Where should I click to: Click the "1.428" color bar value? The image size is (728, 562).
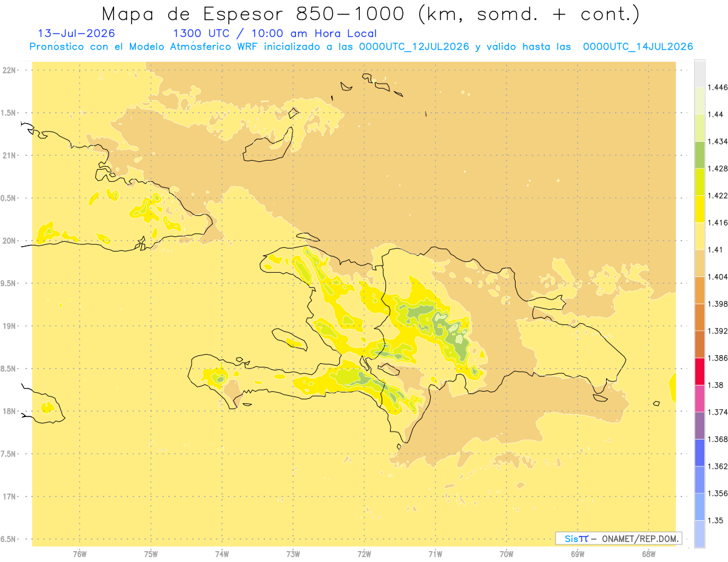pyautogui.click(x=718, y=169)
